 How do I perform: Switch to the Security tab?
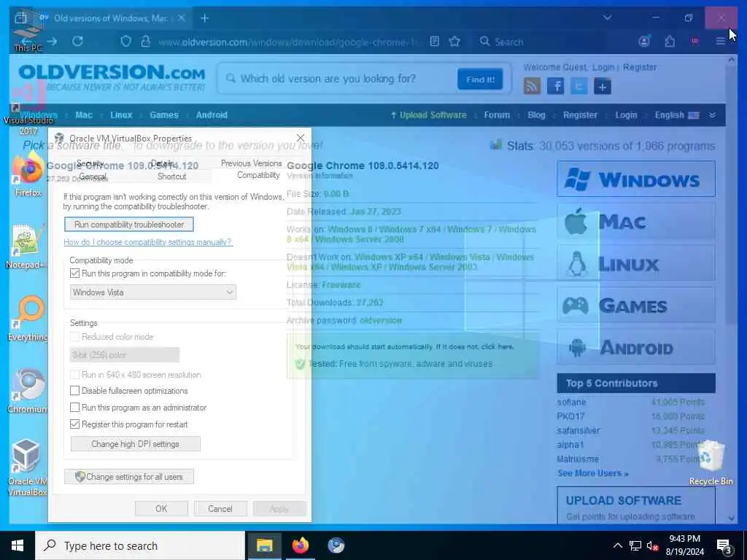click(x=90, y=163)
